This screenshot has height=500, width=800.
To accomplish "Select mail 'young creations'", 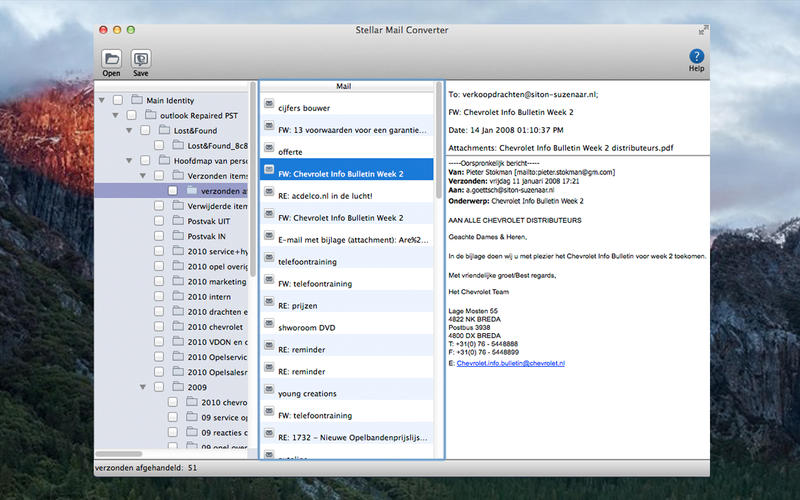I will coord(347,389).
